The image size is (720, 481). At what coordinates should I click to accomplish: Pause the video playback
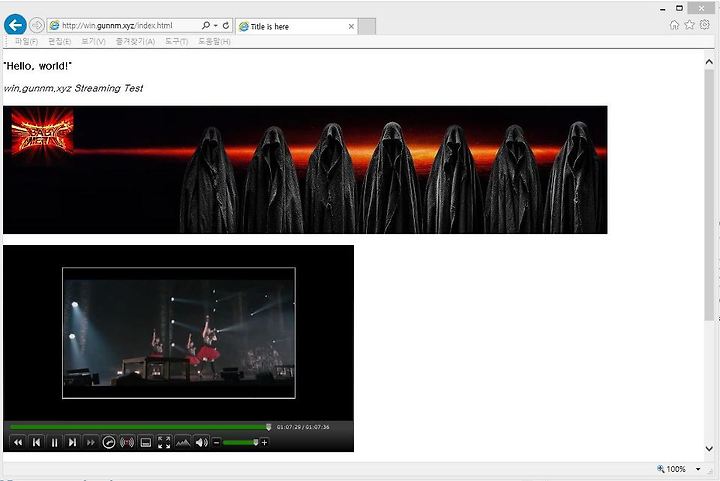pos(55,442)
